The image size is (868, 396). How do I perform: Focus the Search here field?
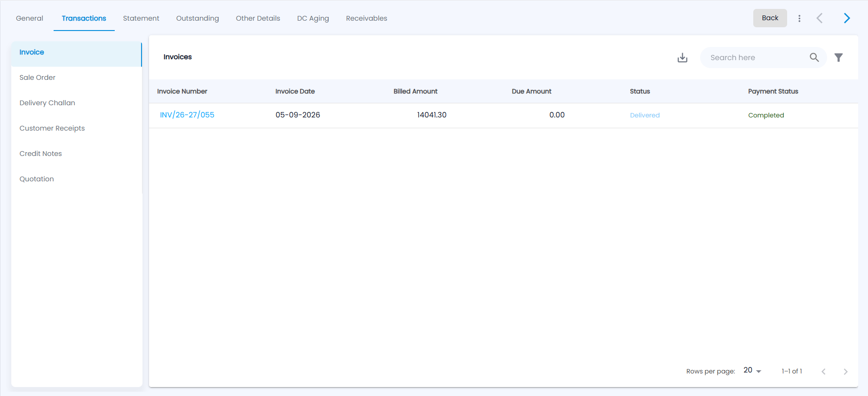pos(756,57)
